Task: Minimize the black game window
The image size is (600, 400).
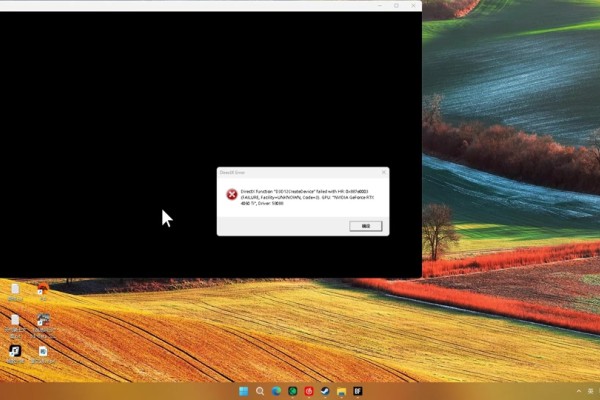Action: click(380, 6)
